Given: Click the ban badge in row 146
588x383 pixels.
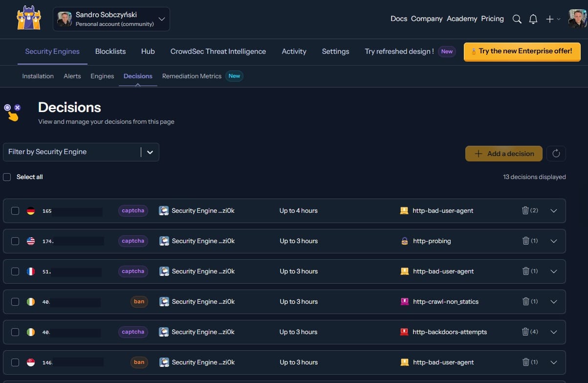Looking at the screenshot, I should (139, 362).
